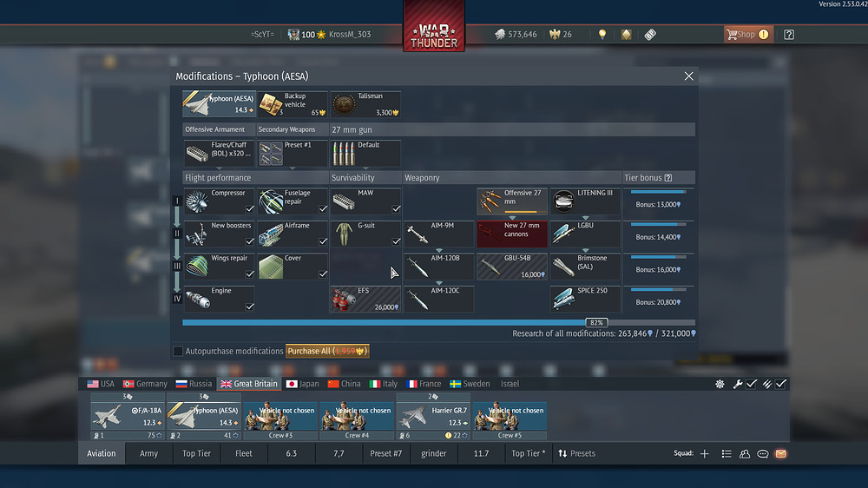868x488 pixels.
Task: Switch to the Army tab
Action: pos(149,453)
